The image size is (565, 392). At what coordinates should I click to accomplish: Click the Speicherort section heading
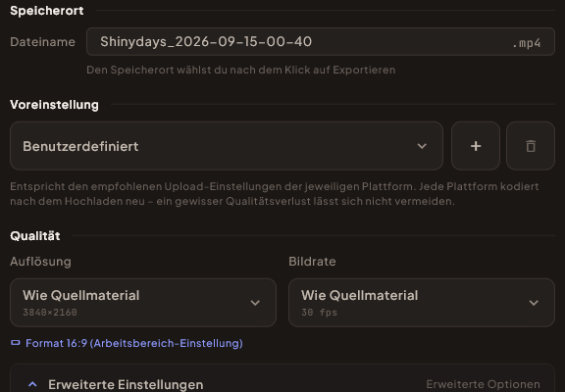47,11
